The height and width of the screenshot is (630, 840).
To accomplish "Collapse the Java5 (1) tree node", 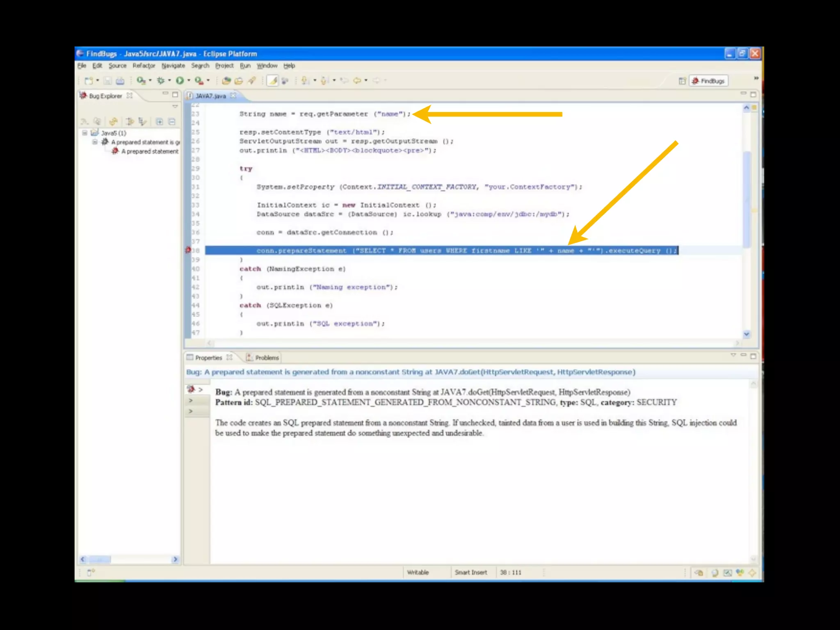I will [x=84, y=133].
